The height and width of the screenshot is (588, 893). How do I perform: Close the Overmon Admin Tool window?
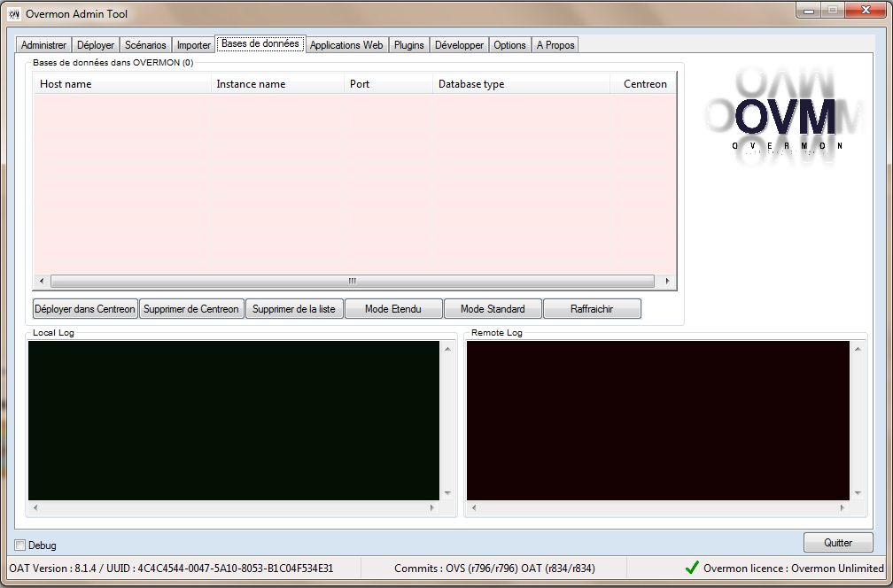pos(866,11)
